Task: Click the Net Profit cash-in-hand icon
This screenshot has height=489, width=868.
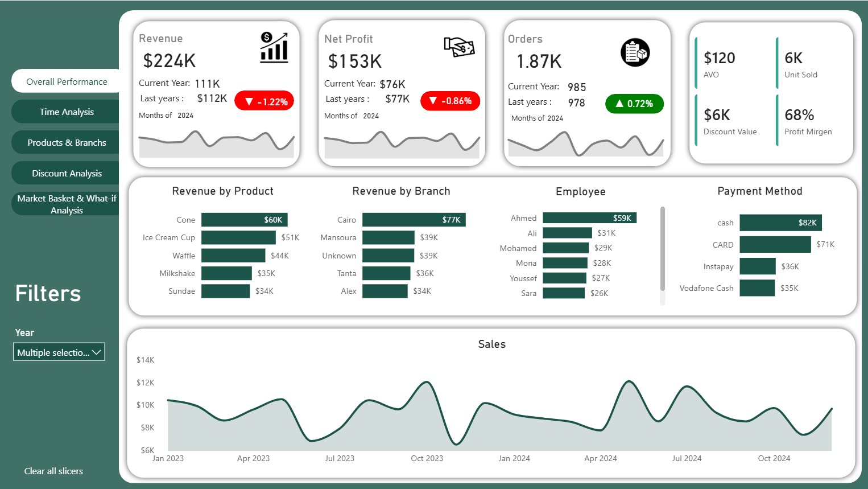Action: tap(459, 47)
